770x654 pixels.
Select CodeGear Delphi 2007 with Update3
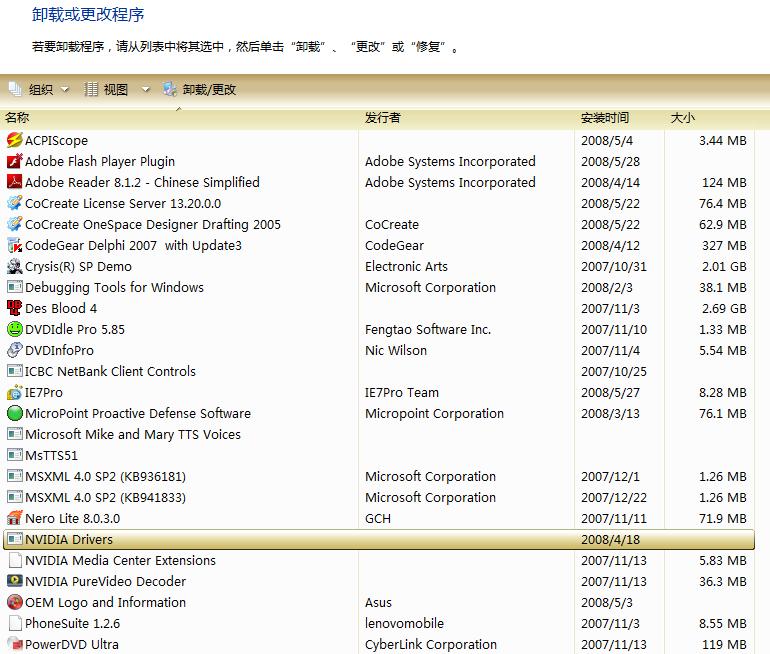[134, 245]
